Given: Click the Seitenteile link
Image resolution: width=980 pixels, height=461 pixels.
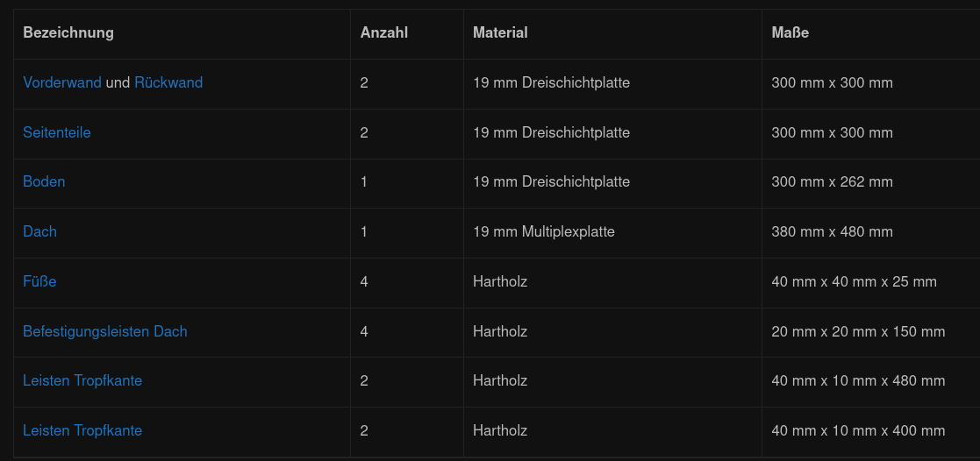Looking at the screenshot, I should [x=57, y=132].
